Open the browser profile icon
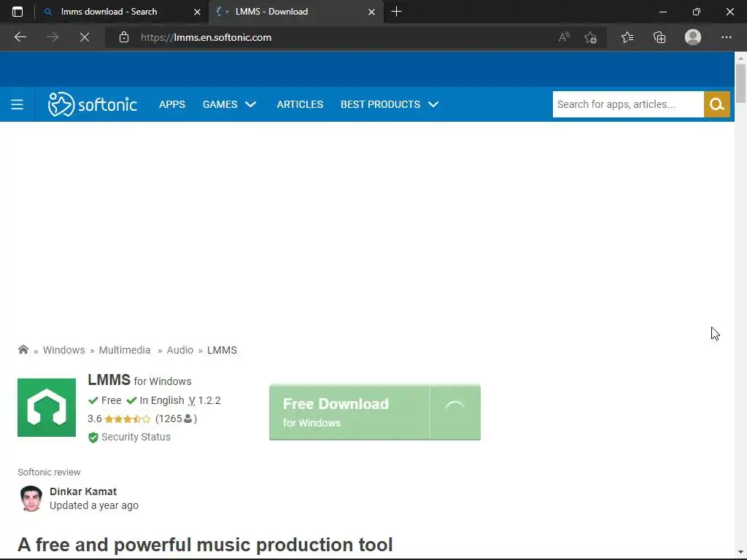This screenshot has height=560, width=747. pyautogui.click(x=693, y=37)
